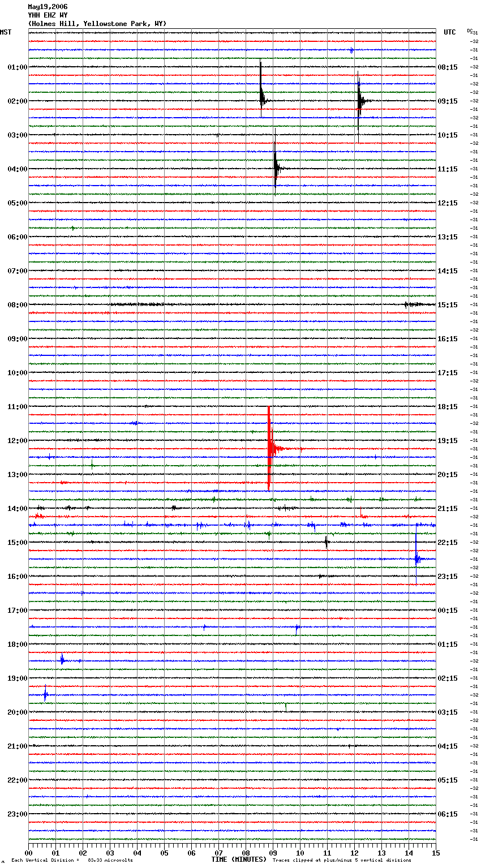481x868 pixels.
Task: Select the 10:00 MST time label
Action: pos(18,373)
